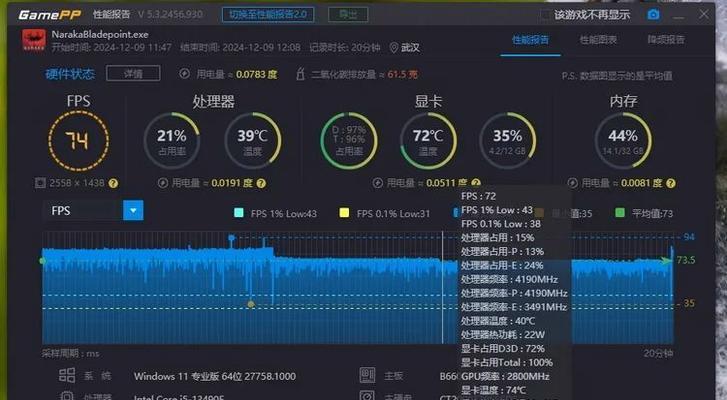Click the GPU temperature gauge at 72℃

click(x=428, y=141)
